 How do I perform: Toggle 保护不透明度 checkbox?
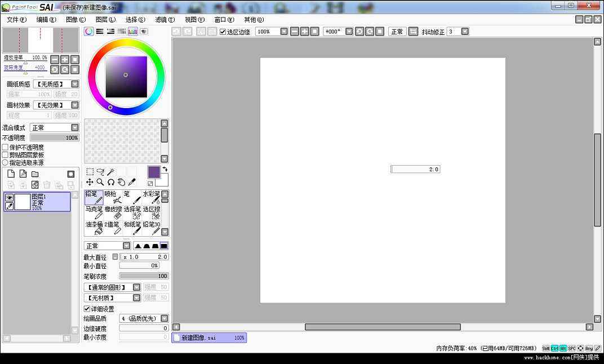click(6, 147)
